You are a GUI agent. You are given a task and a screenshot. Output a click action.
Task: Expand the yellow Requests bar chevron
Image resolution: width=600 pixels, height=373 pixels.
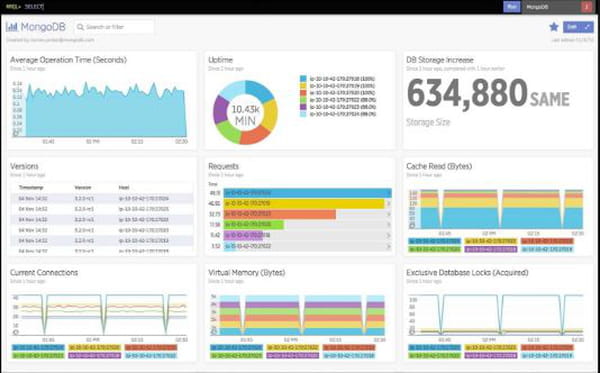pos(388,204)
